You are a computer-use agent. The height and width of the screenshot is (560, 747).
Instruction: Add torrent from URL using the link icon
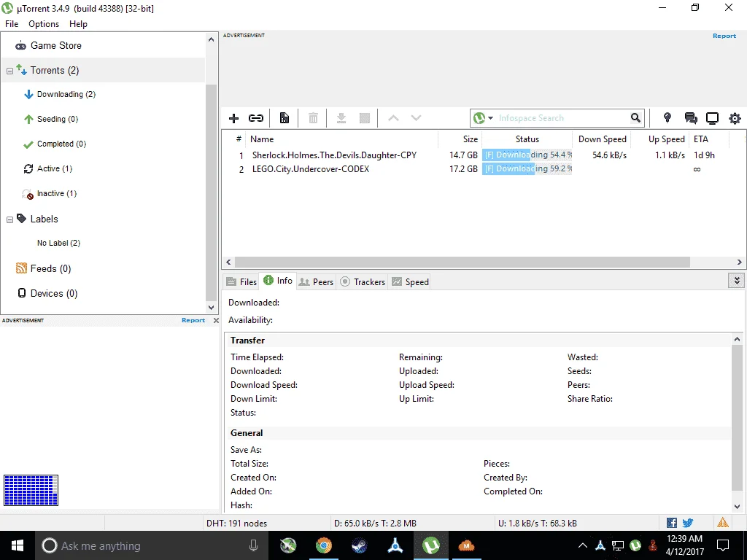256,118
